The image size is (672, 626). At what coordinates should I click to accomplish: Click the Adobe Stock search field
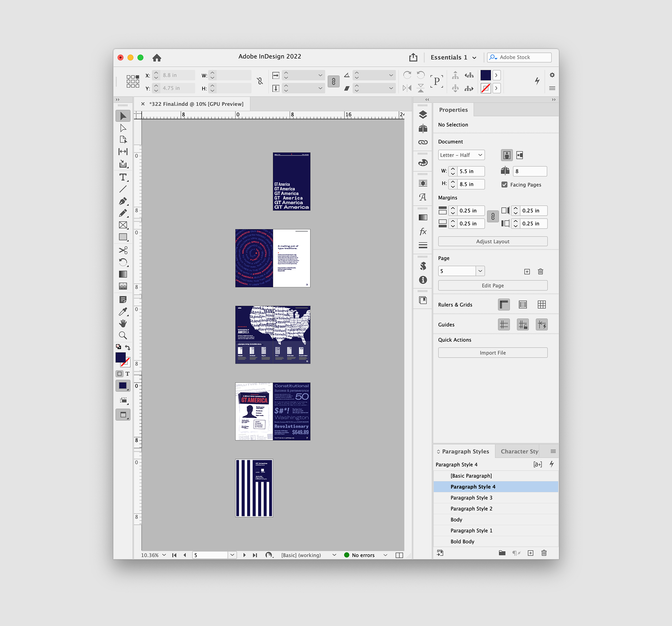tap(519, 57)
